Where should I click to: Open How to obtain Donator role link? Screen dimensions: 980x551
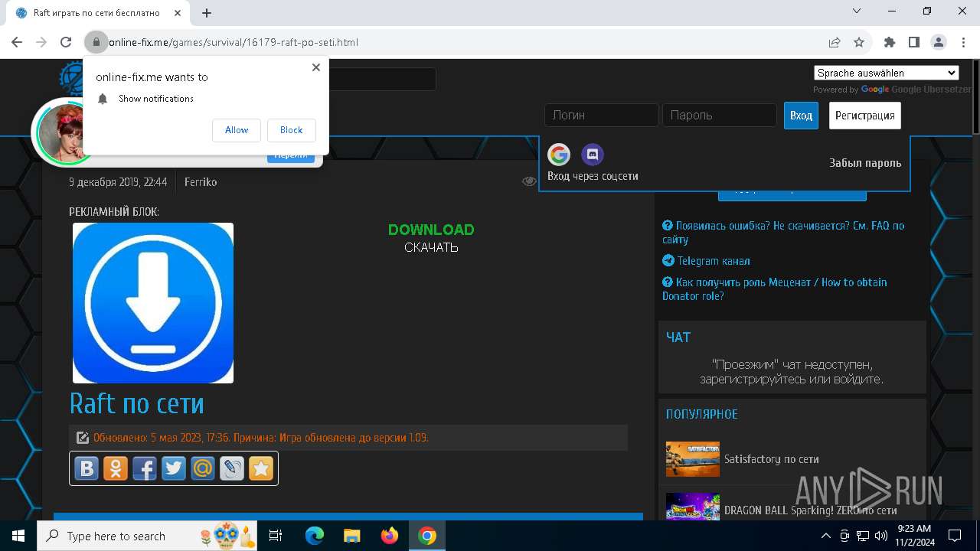[x=774, y=289]
